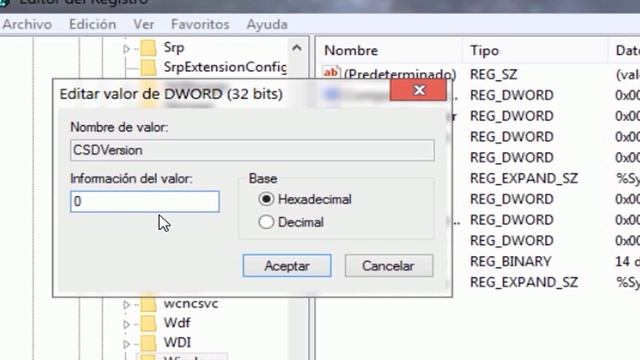This screenshot has height=360, width=640.
Task: Click the Cancelar button
Action: (x=389, y=266)
